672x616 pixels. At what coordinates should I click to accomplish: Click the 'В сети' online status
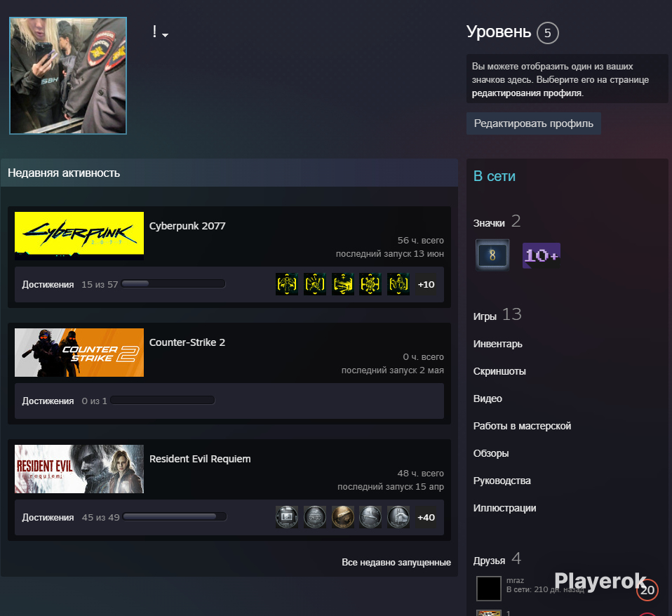click(x=494, y=176)
